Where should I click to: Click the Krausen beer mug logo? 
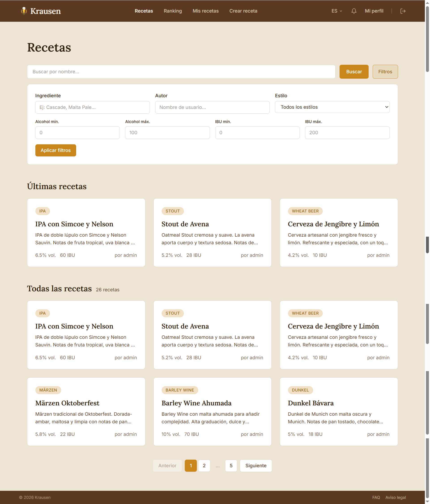tap(24, 11)
